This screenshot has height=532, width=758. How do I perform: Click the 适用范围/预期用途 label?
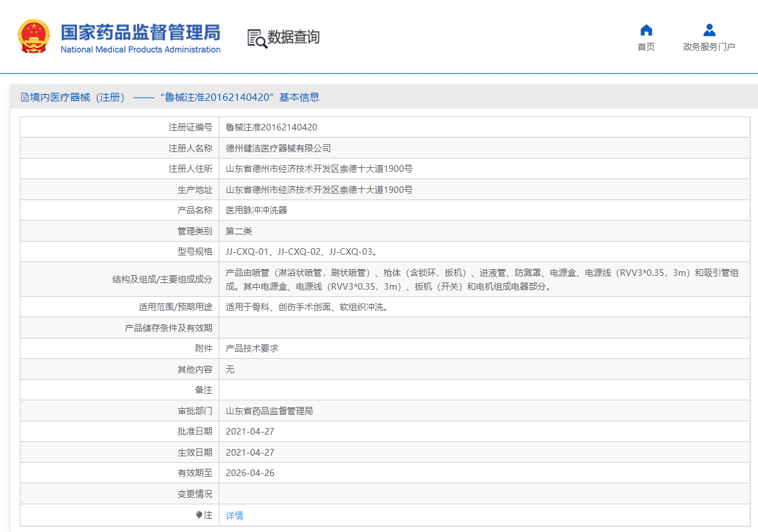175,307
